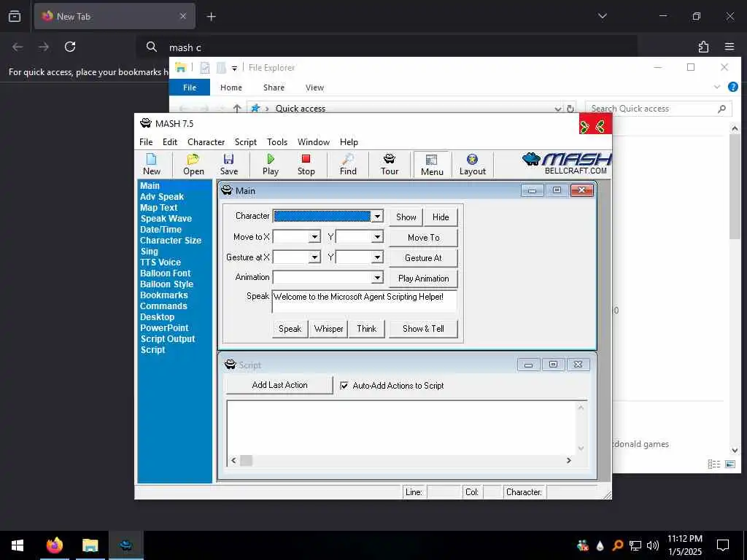Click the Script panel horizontal scrollbar thumb
Screen dimensions: 747x560
[246, 460]
